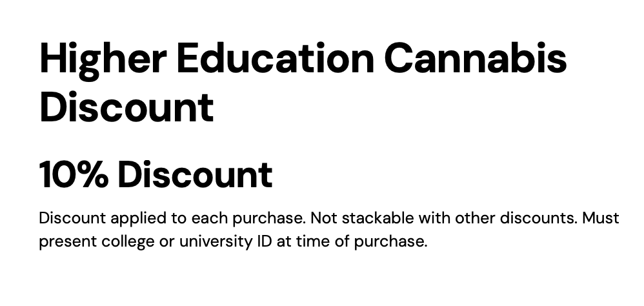Click "Discount" in the 10% subheading
The height and width of the screenshot is (306, 644).
click(195, 174)
